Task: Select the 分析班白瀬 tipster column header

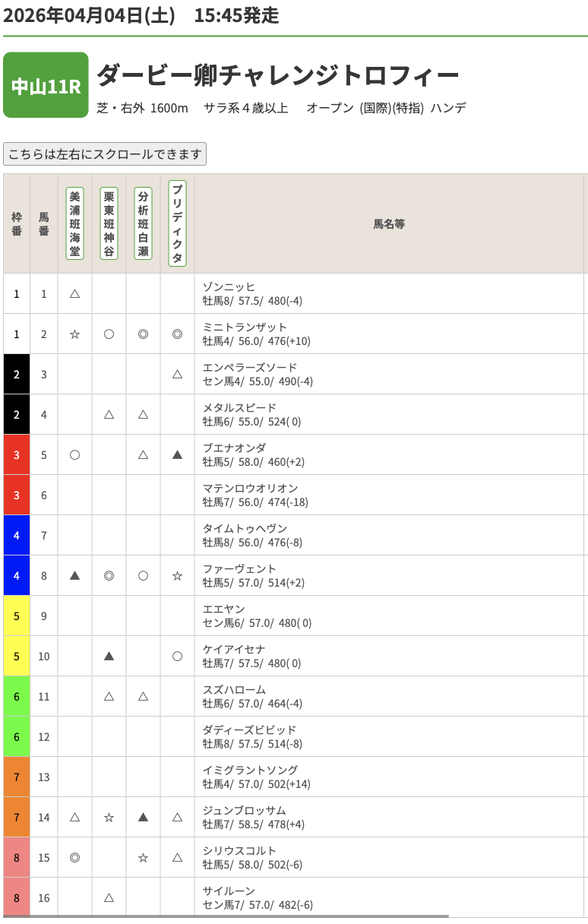Action: tap(143, 223)
